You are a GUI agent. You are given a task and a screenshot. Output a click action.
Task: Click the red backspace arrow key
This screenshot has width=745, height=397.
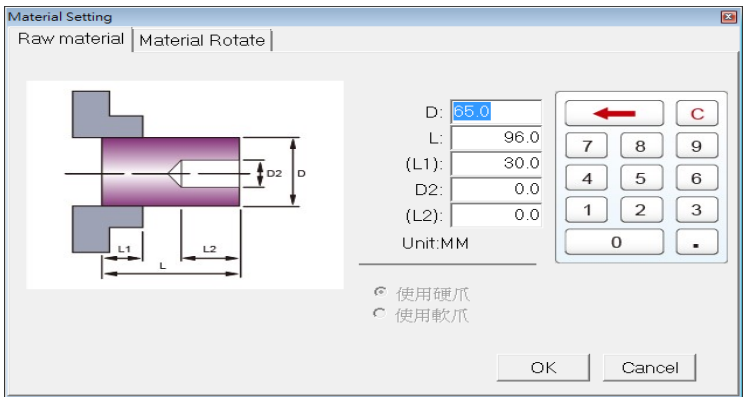pos(614,113)
